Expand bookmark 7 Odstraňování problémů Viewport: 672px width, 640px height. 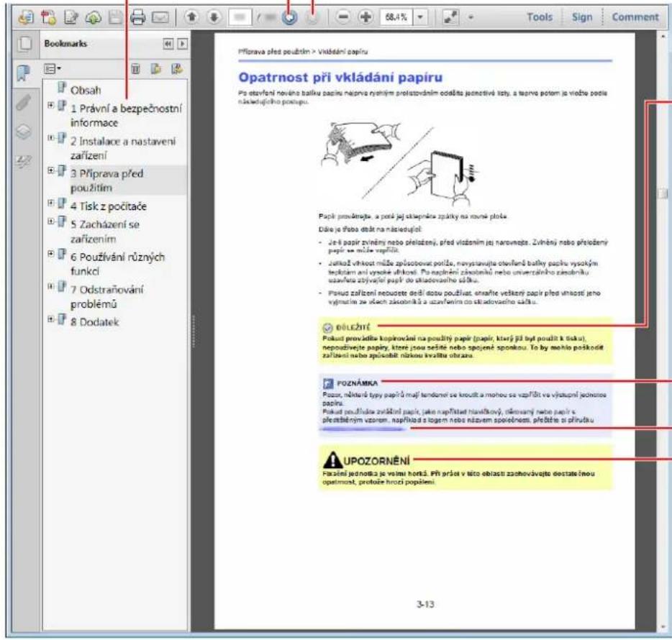pyautogui.click(x=50, y=286)
